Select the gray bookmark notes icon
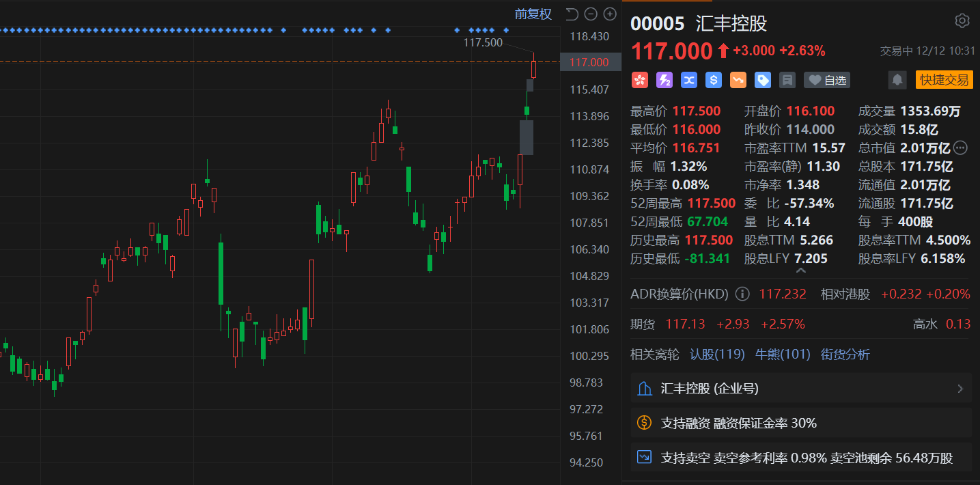 click(x=787, y=80)
